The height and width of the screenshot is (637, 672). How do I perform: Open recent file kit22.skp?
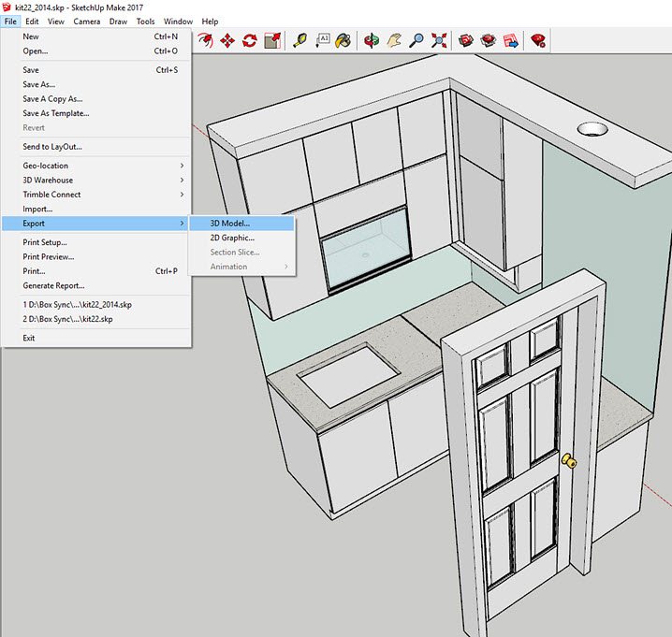[67, 318]
